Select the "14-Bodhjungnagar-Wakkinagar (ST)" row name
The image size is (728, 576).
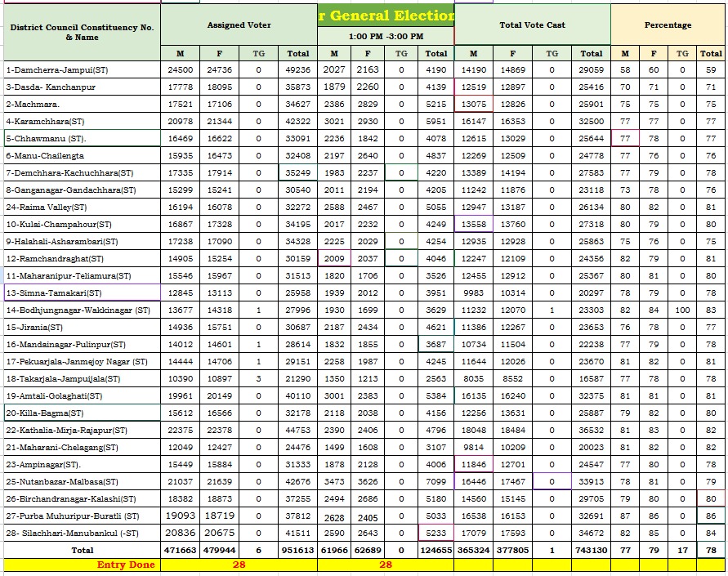81,310
